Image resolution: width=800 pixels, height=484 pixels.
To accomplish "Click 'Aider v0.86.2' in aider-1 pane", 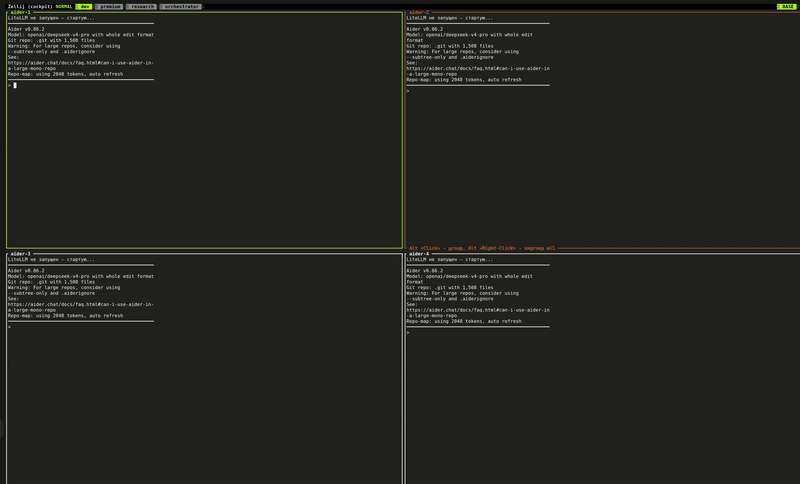I will pos(26,29).
